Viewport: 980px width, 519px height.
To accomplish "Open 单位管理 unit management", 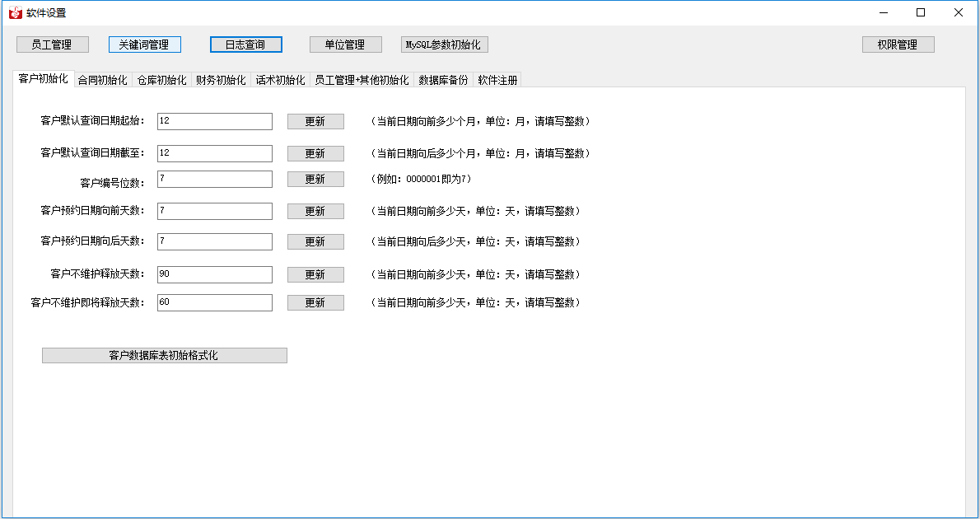I will [346, 44].
